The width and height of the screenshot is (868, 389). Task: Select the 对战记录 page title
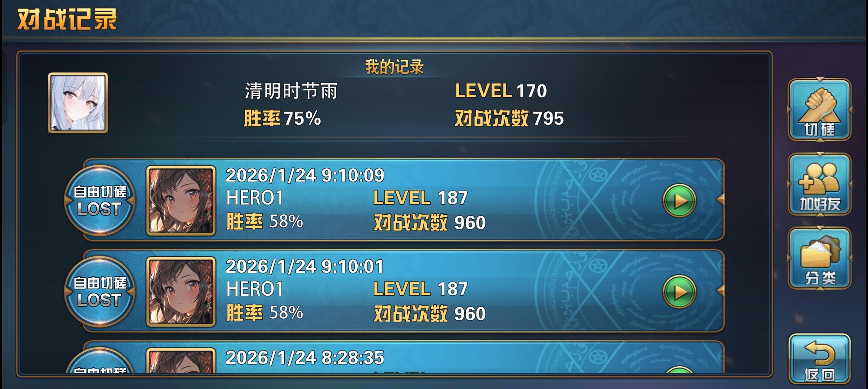67,19
